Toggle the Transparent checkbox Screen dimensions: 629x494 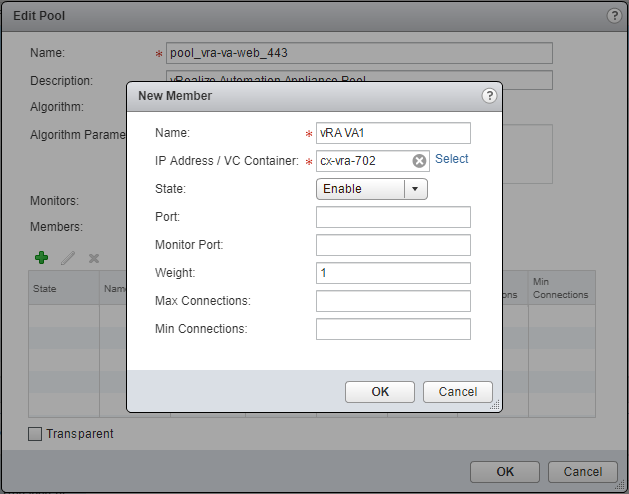[36, 434]
